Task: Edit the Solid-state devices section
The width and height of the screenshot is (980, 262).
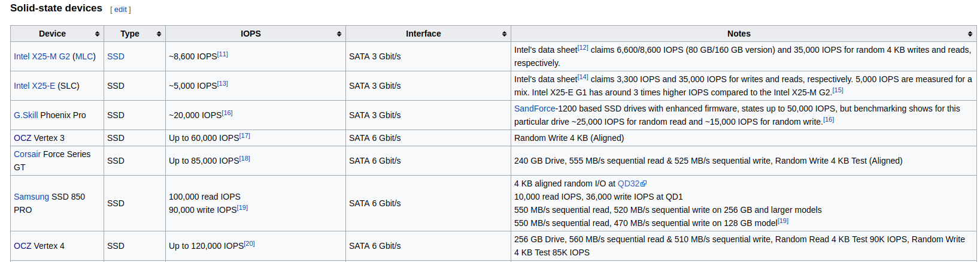Action: 120,10
